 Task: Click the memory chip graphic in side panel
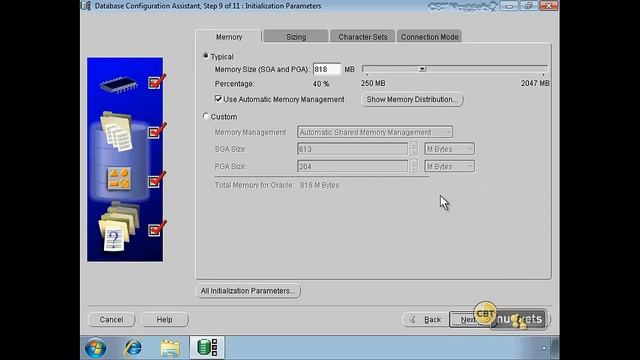point(118,84)
